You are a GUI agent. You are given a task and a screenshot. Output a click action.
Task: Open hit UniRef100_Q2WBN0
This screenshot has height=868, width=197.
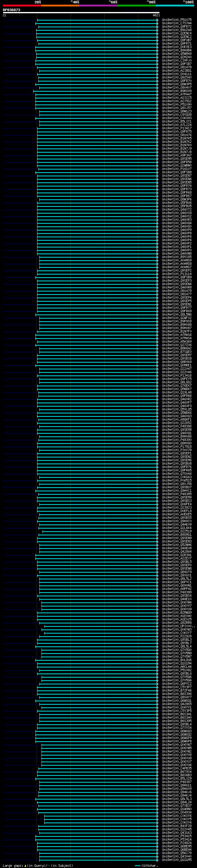tap(176, 165)
